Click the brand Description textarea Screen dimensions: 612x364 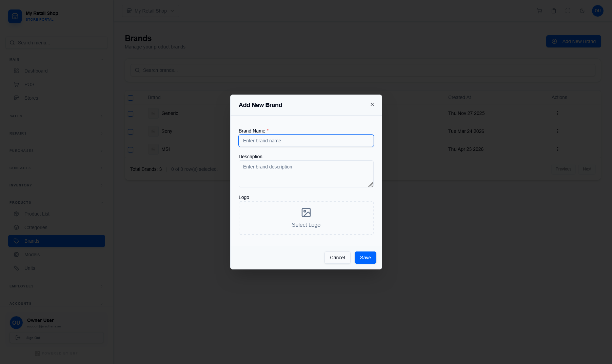pyautogui.click(x=306, y=174)
